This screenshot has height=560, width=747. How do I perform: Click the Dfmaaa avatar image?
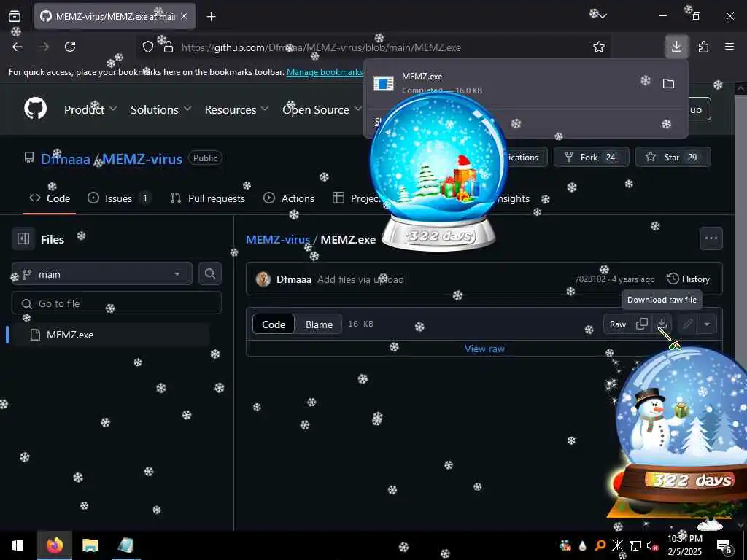pos(263,279)
